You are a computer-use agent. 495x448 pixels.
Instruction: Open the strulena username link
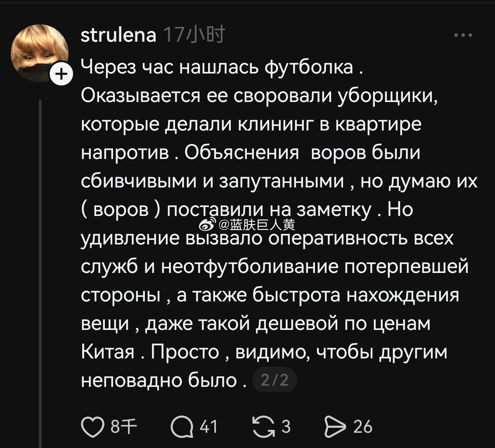pos(119,36)
